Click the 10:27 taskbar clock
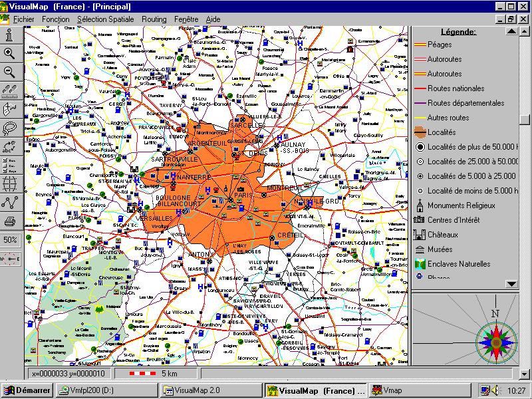 [x=517, y=390]
